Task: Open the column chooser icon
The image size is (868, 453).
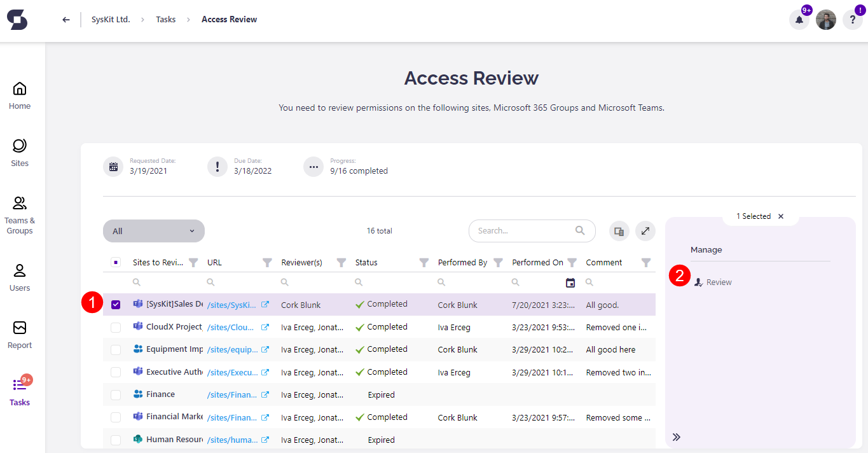Action: (619, 231)
